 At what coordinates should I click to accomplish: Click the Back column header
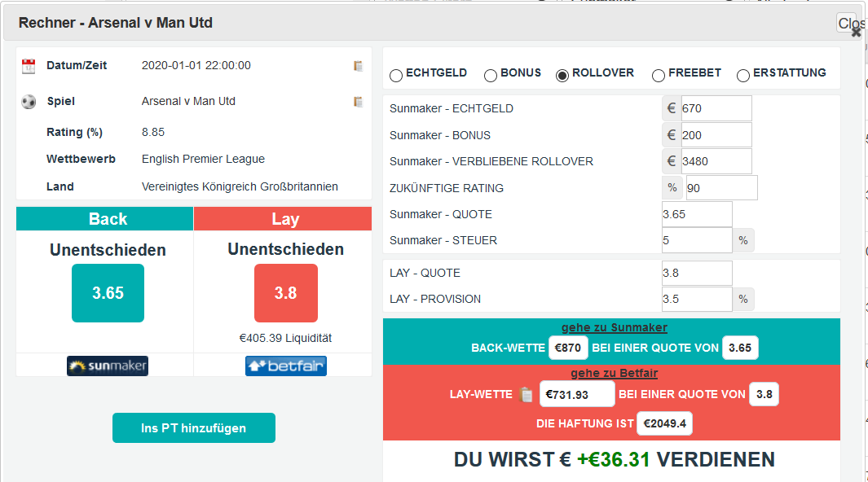(x=104, y=219)
